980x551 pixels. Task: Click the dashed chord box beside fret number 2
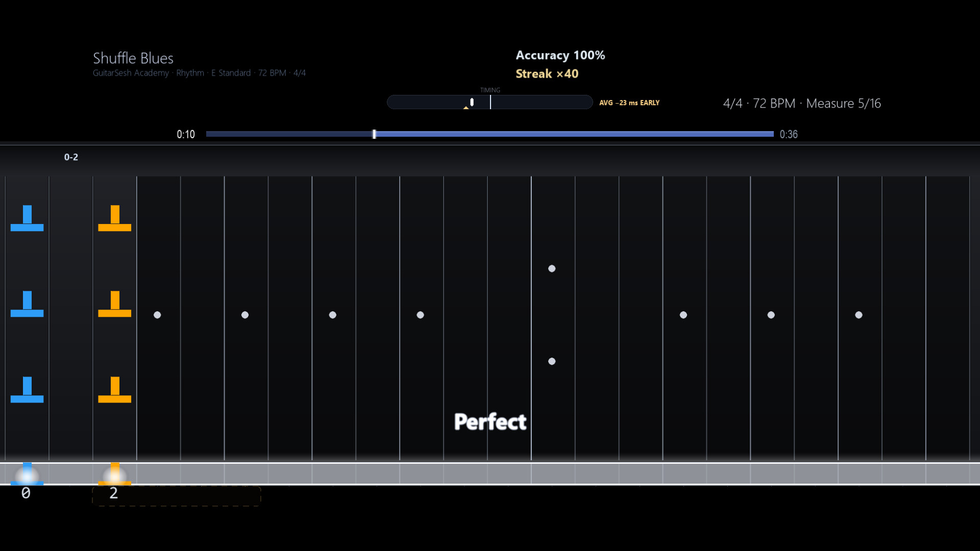[x=177, y=496]
